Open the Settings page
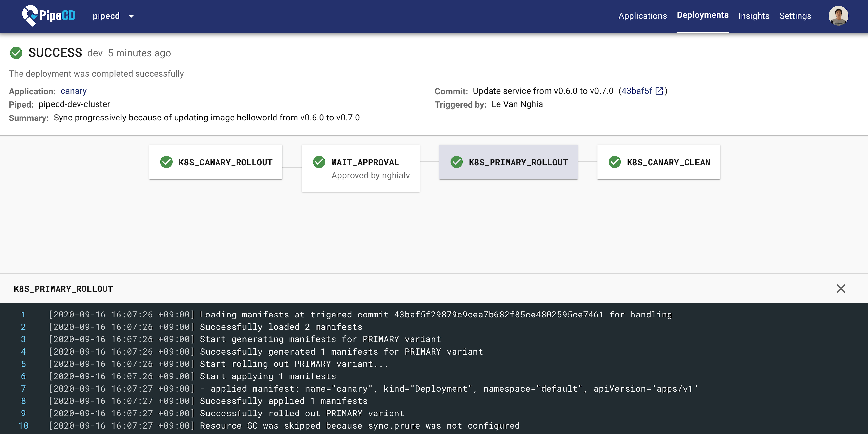Image resolution: width=868 pixels, height=434 pixels. click(795, 16)
